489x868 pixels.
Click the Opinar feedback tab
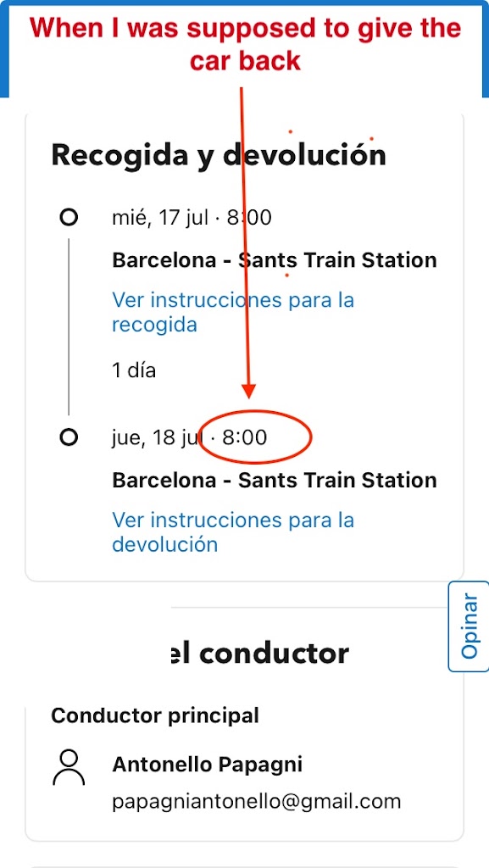[470, 626]
